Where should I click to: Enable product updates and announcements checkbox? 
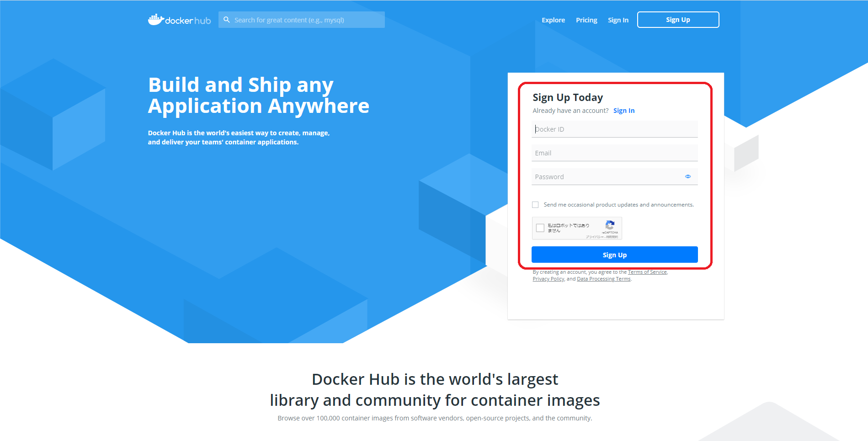click(535, 205)
